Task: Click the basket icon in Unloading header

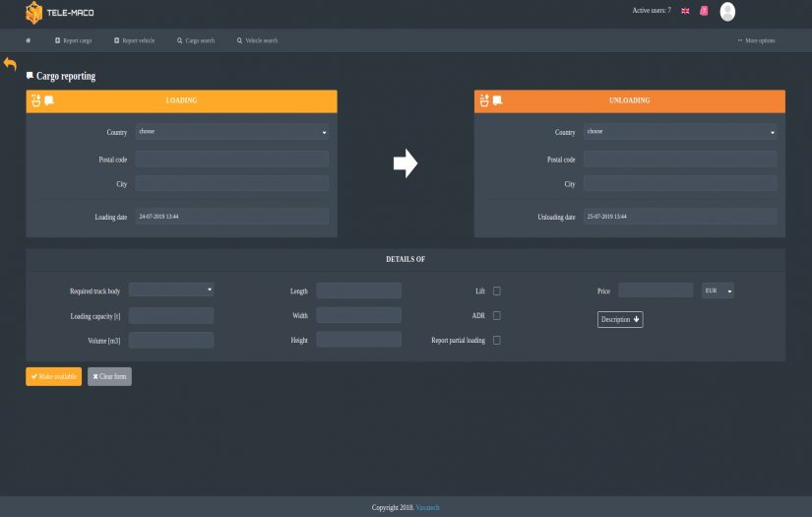Action: (484, 100)
